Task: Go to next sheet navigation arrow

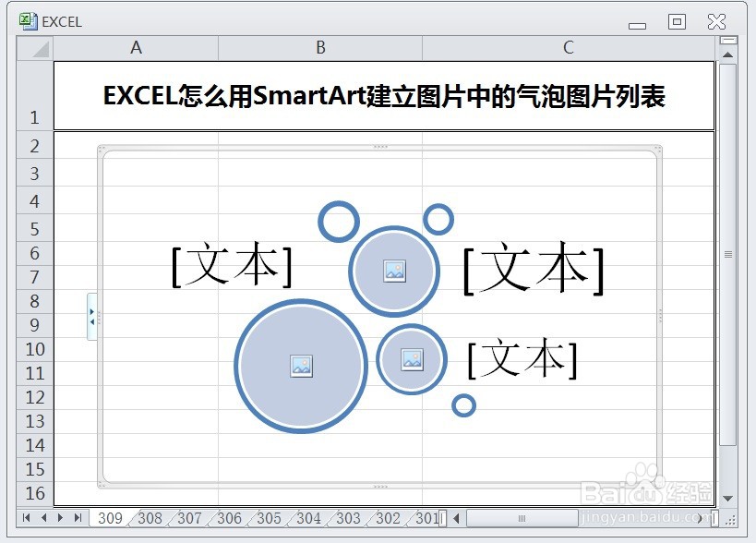Action: [x=60, y=518]
